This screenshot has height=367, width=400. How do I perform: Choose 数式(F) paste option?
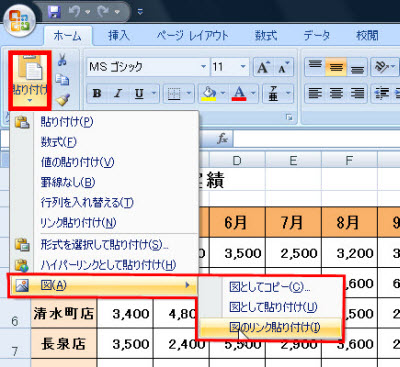pyautogui.click(x=104, y=142)
